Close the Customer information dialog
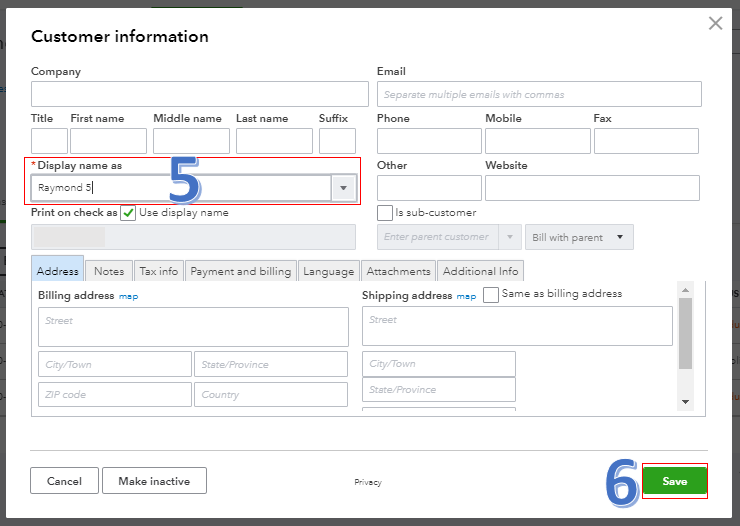This screenshot has width=740, height=526. [x=715, y=23]
